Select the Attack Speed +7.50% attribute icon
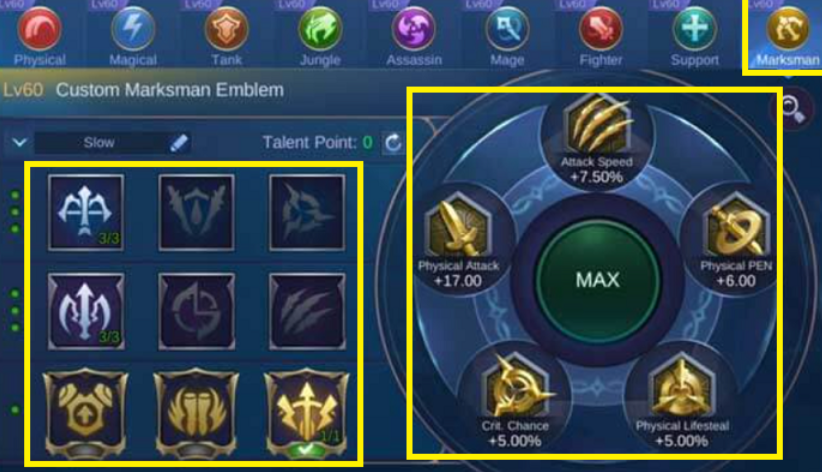This screenshot has width=822, height=472. click(x=597, y=125)
